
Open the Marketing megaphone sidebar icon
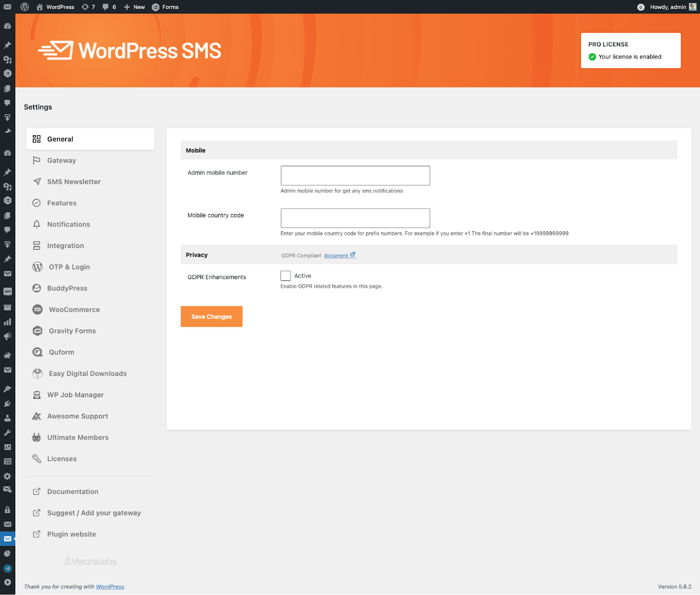(7, 336)
